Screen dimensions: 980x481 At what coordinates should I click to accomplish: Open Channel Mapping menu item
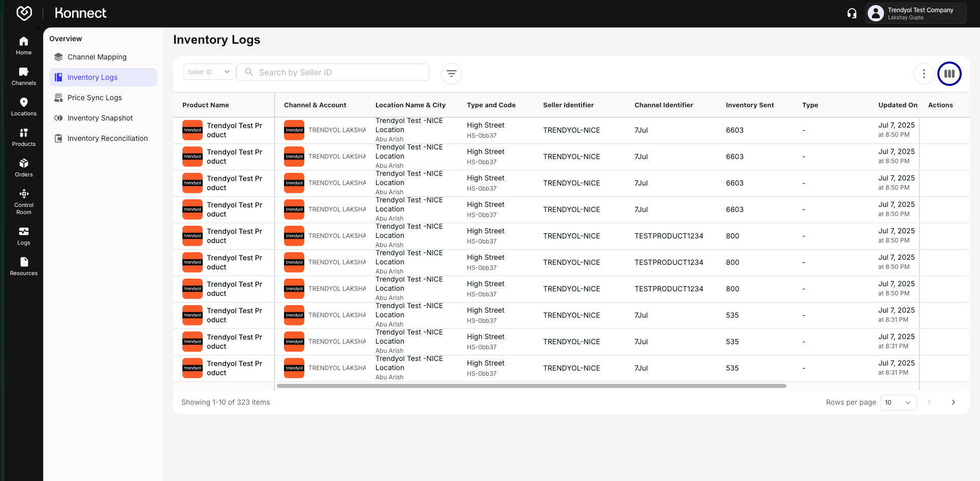coord(103,57)
